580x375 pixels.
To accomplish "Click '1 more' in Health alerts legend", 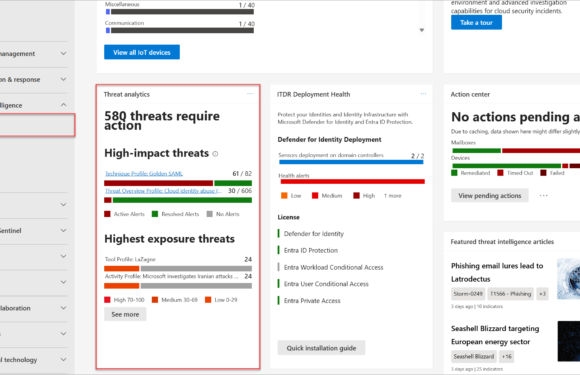I will [x=392, y=196].
